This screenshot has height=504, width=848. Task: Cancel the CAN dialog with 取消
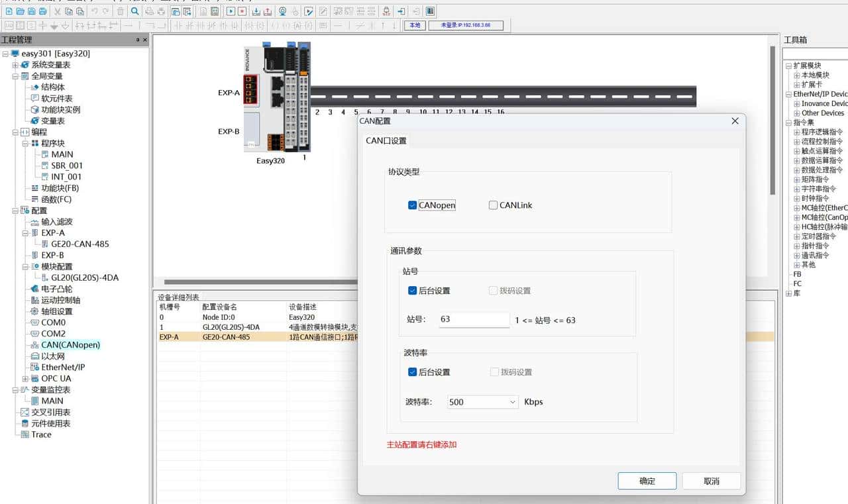[712, 481]
